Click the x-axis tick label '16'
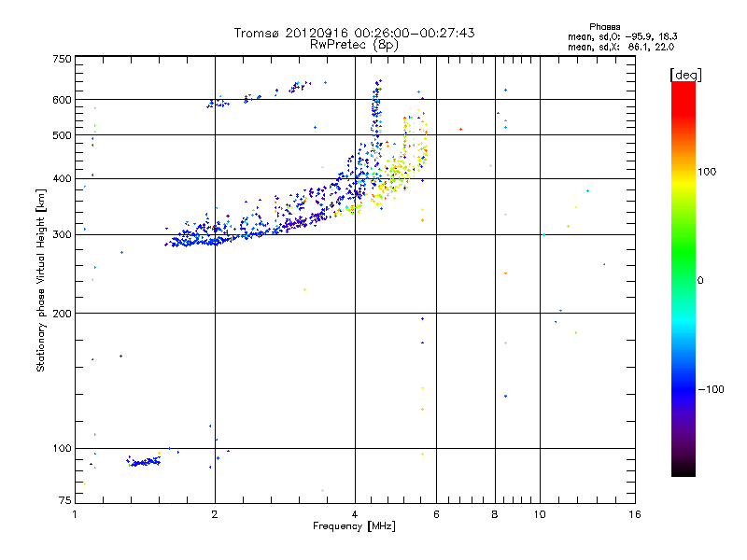747x560 pixels. 635,514
